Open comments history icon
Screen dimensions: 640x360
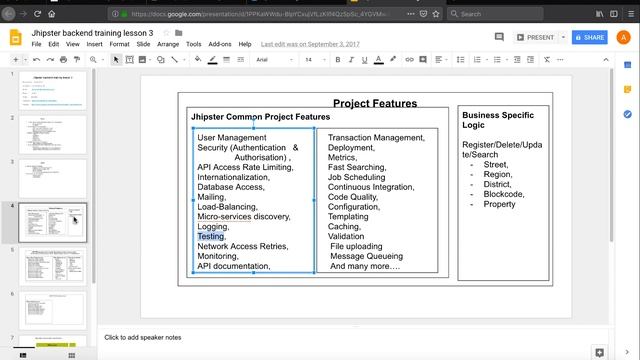tap(499, 37)
